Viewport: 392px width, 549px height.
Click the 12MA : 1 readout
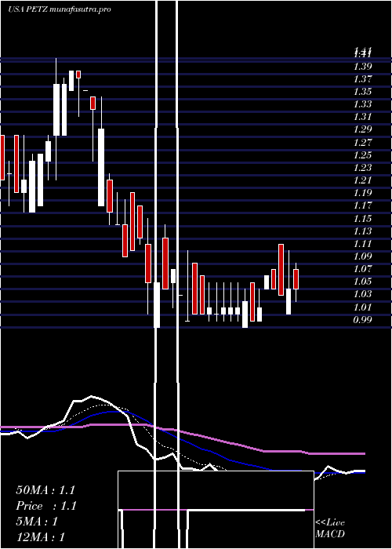[40, 537]
